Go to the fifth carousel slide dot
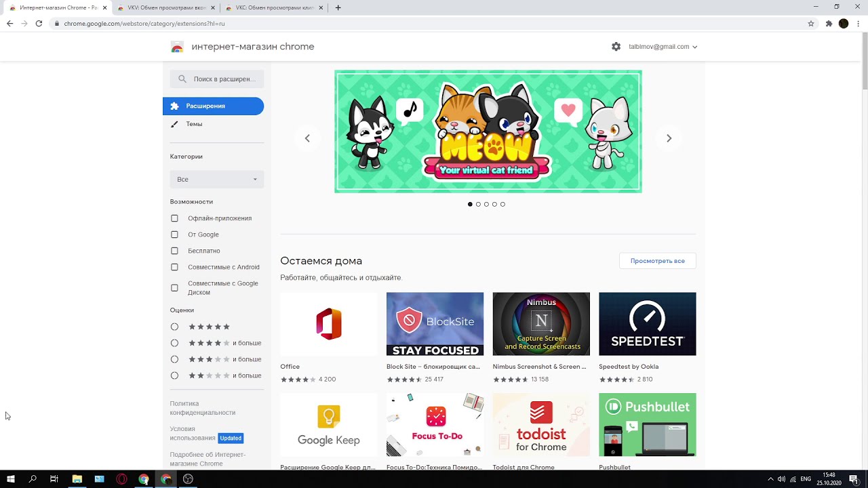868x488 pixels. [x=502, y=204]
